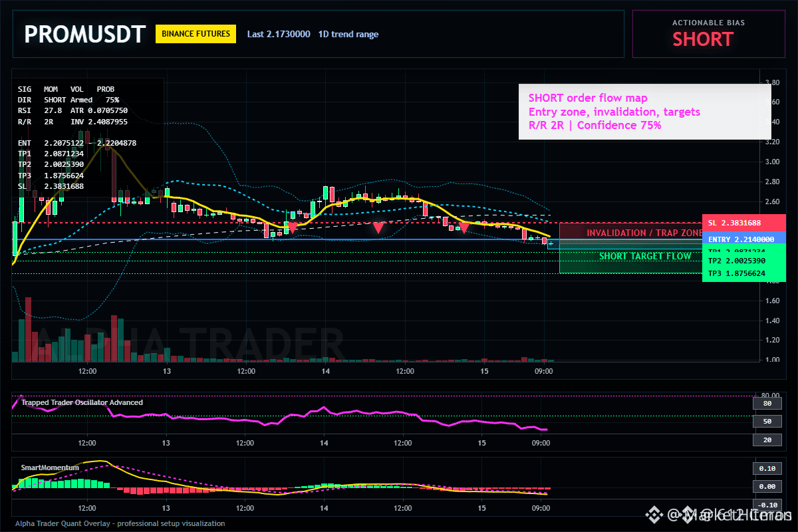Click the 20 level on oscillator scale
The height and width of the screenshot is (532, 798).
[767, 440]
